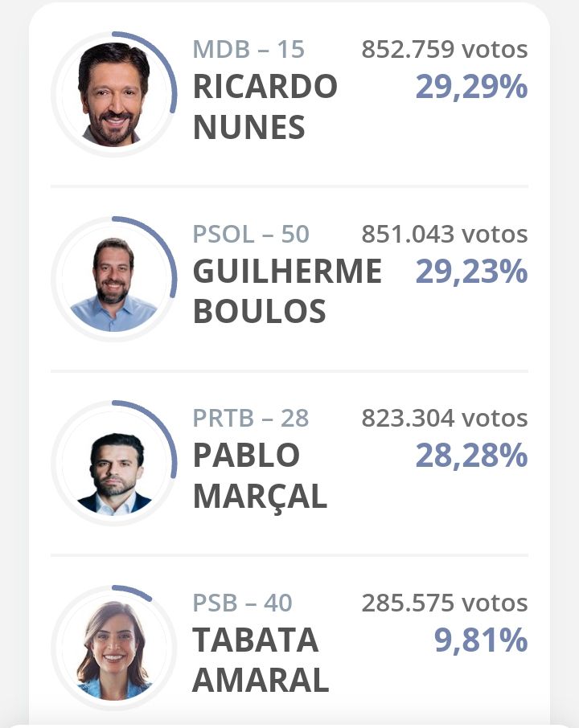Click the 285.575 votos count
This screenshot has height=728, width=579.
445,603
